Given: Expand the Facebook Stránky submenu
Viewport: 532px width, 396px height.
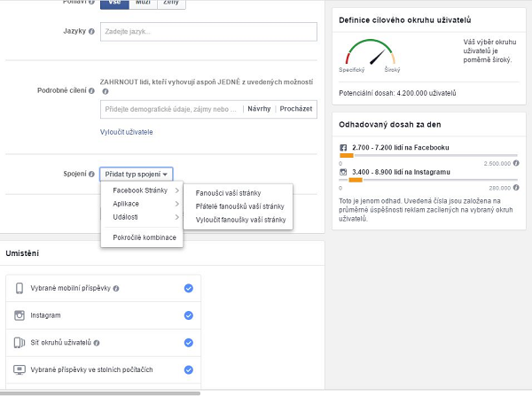Looking at the screenshot, I should point(142,190).
